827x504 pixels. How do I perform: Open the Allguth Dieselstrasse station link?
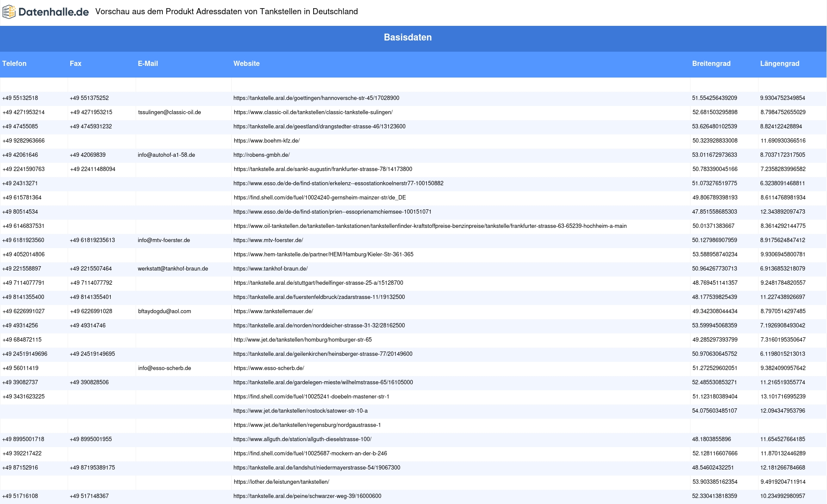[302, 439]
